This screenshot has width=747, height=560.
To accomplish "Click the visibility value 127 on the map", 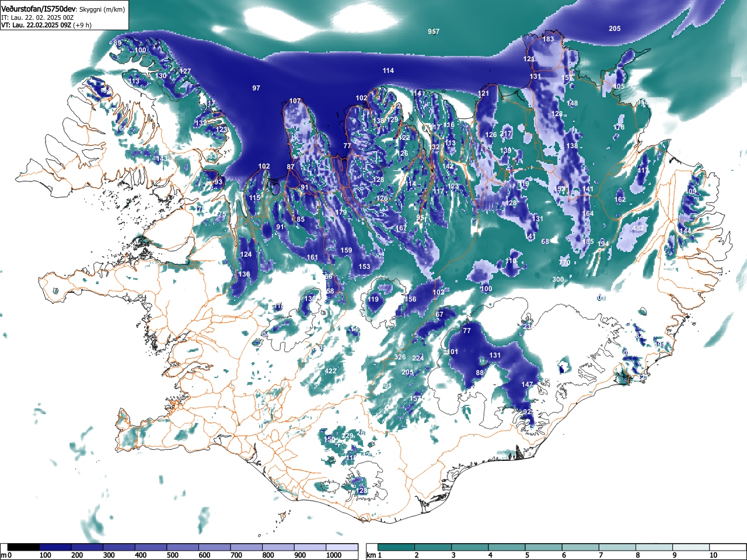I will [185, 71].
